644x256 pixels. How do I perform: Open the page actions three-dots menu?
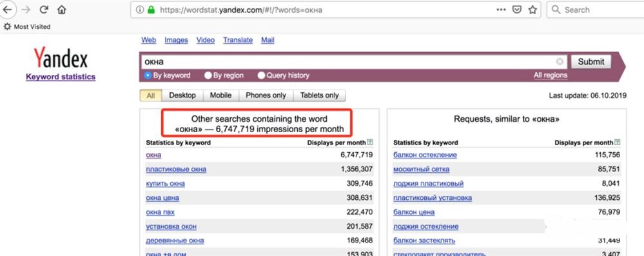[501, 10]
